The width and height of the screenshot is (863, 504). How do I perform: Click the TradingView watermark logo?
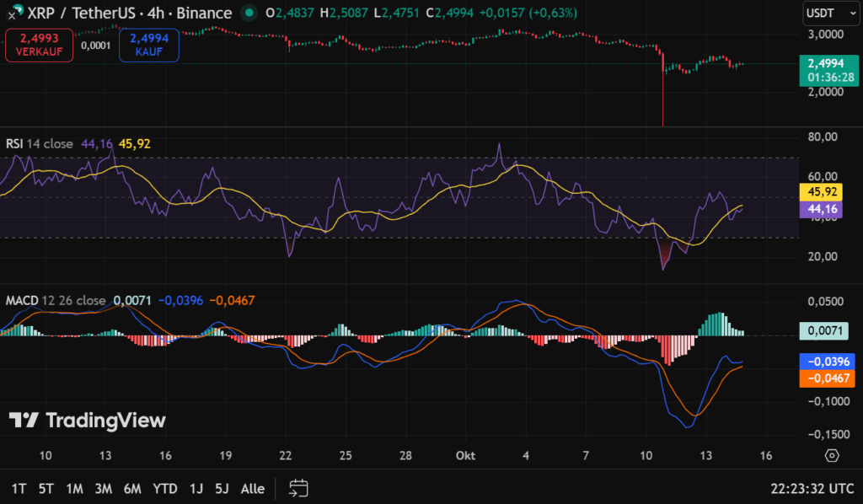tap(87, 420)
